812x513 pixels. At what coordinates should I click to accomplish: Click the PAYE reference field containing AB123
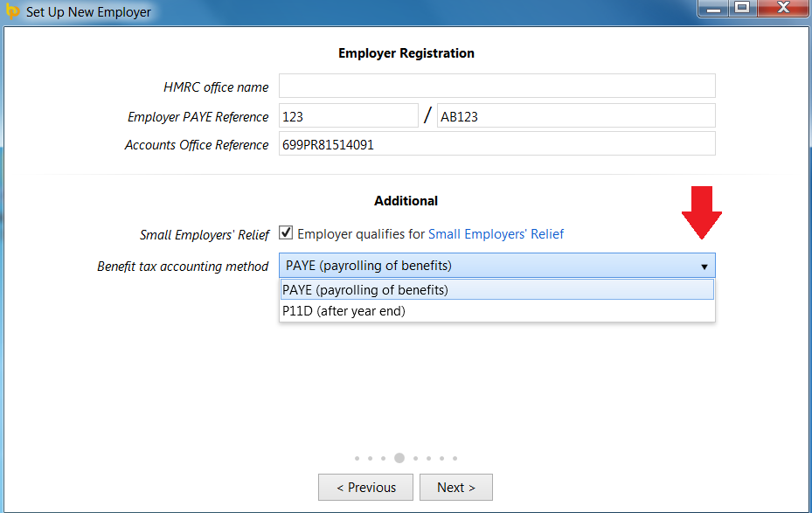tap(576, 116)
